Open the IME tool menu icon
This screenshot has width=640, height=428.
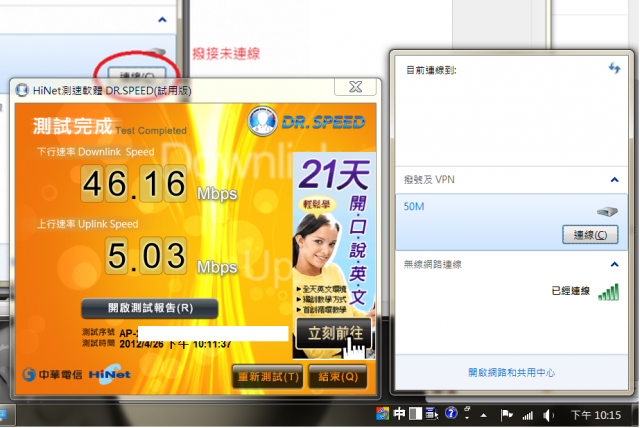(x=432, y=414)
